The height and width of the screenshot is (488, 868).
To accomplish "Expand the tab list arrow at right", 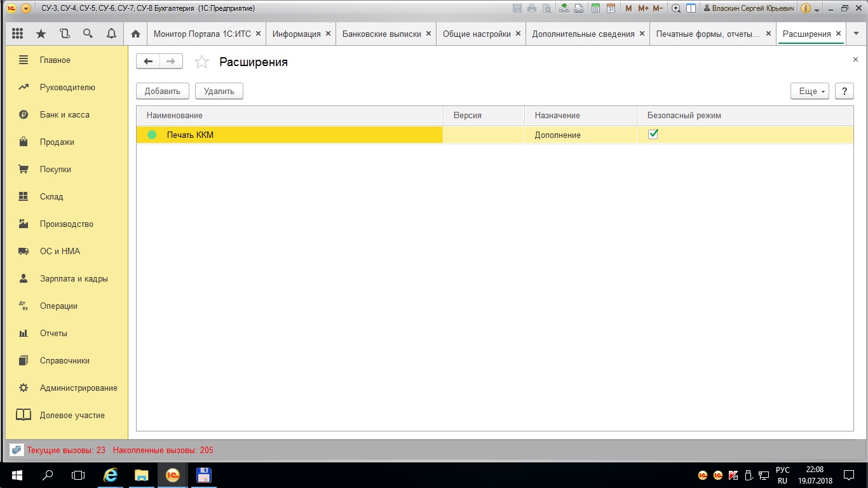I will click(x=856, y=34).
